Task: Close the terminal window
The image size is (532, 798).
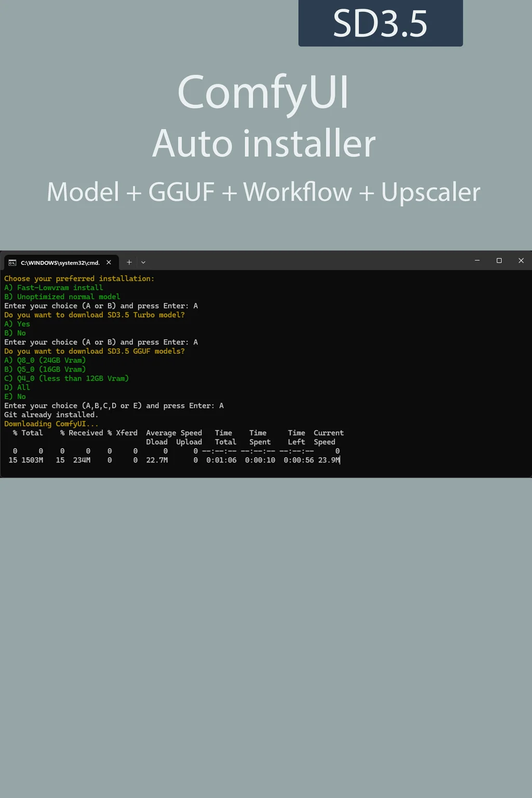Action: [521, 260]
